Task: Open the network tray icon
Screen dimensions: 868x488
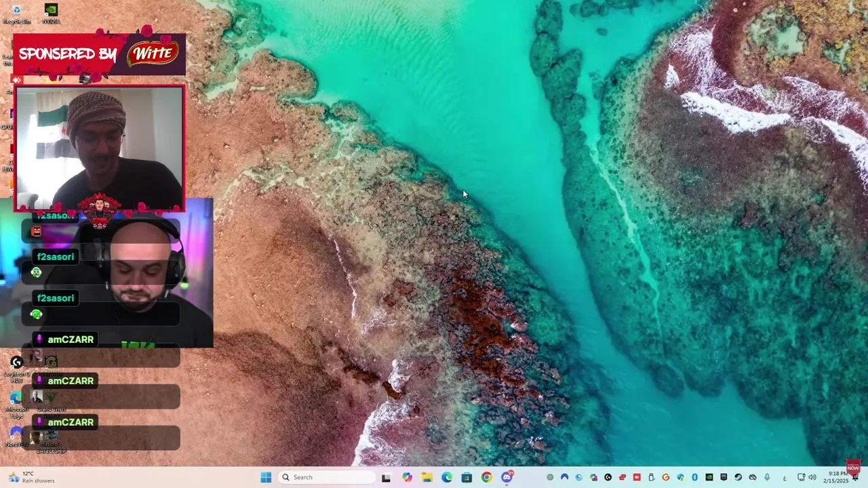Action: click(x=801, y=477)
